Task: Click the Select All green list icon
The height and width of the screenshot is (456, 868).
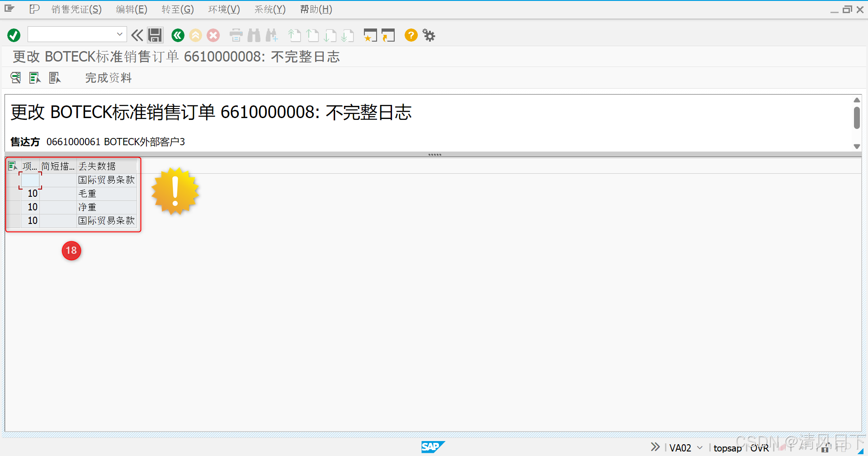Action: (x=35, y=78)
